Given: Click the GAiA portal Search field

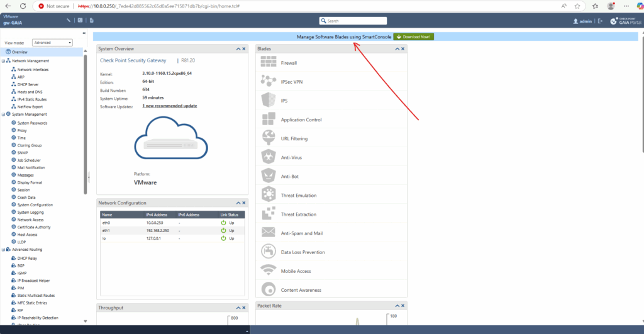Looking at the screenshot, I should [353, 21].
